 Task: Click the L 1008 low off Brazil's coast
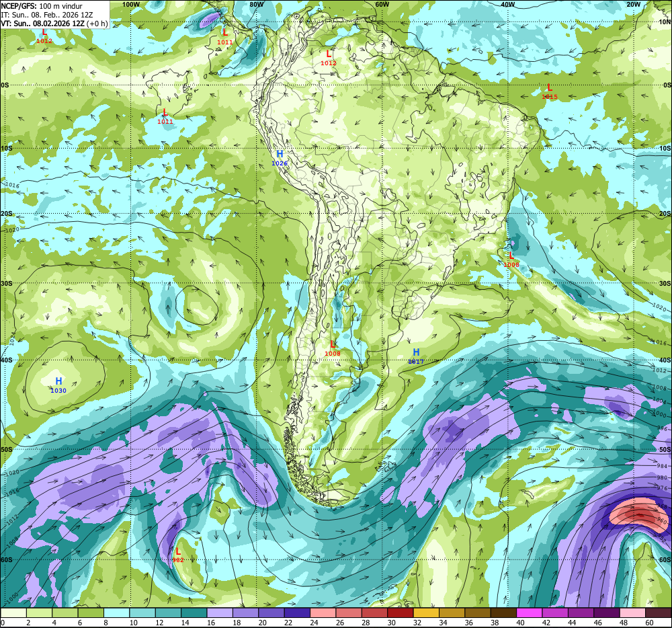pyautogui.click(x=511, y=260)
